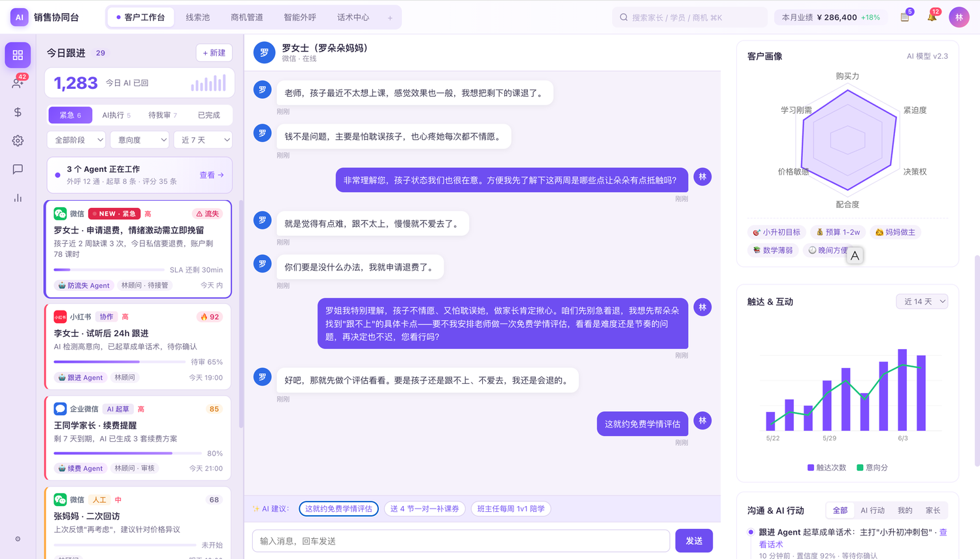
Task: Open the gear settings icon in sidebar
Action: coord(18,141)
